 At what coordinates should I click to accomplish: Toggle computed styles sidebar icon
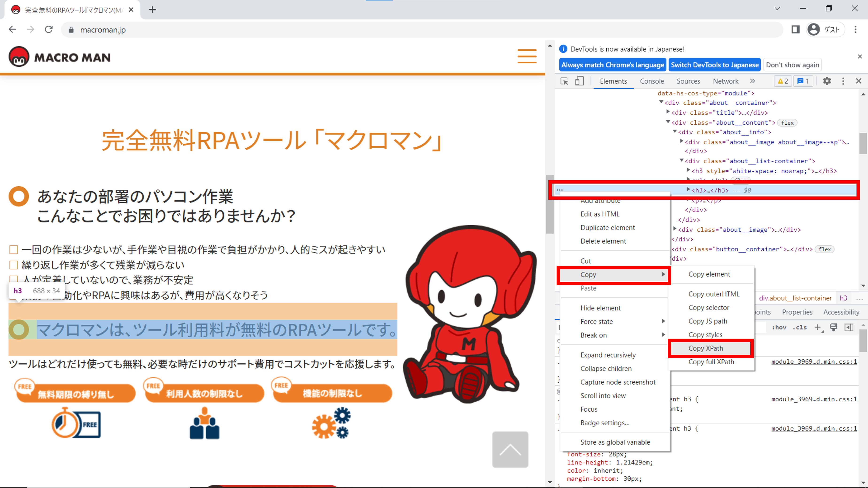[x=849, y=327]
